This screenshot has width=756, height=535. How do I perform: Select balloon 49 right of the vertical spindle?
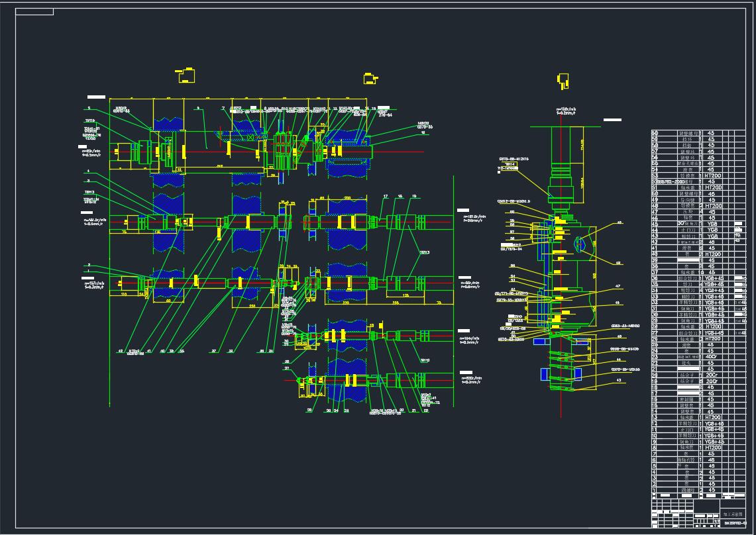620,223
